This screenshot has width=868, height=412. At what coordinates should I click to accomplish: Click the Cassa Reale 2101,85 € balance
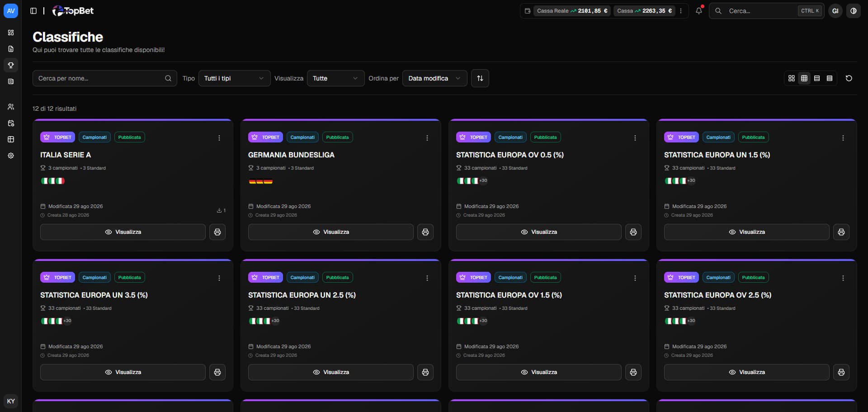point(572,11)
